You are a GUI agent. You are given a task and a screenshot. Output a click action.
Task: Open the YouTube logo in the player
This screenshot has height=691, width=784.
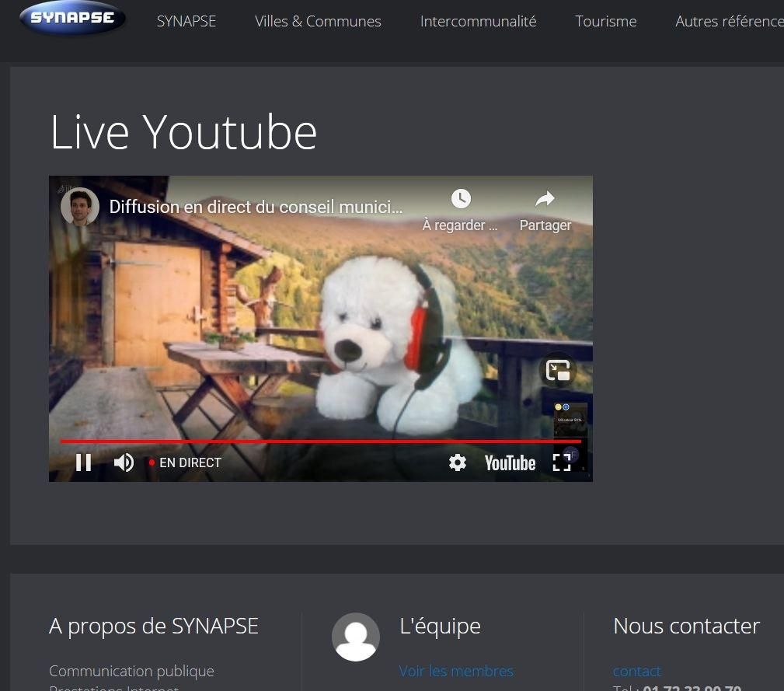point(510,463)
